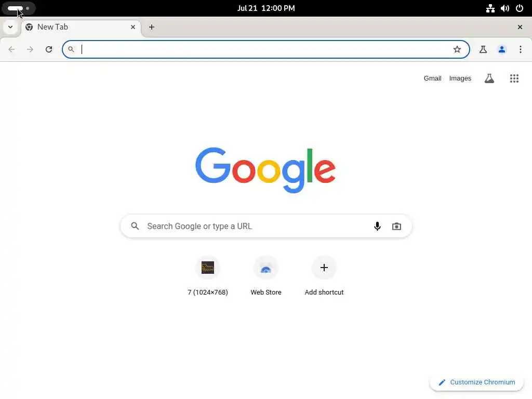This screenshot has height=399, width=532.
Task: Click the Google logo
Action: (265, 170)
